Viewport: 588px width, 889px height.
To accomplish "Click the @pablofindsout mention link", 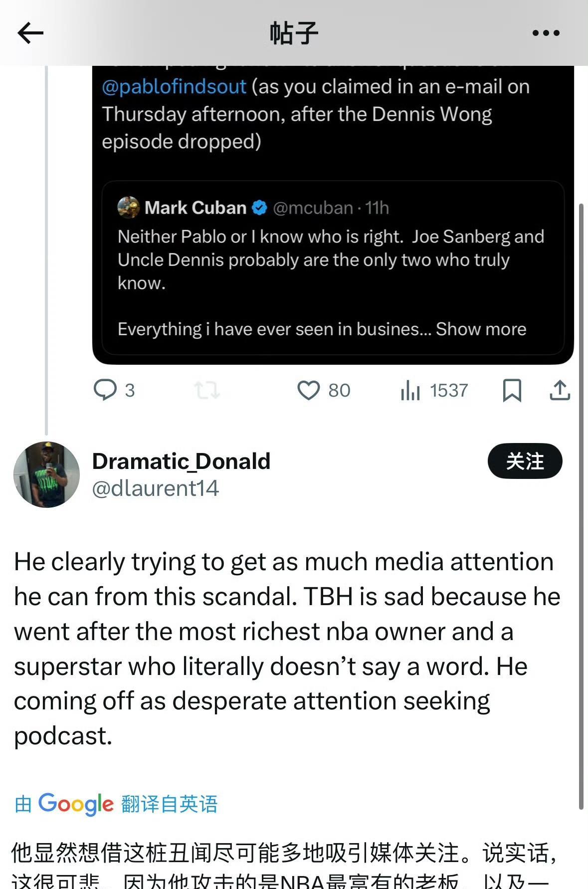I will tap(174, 87).
